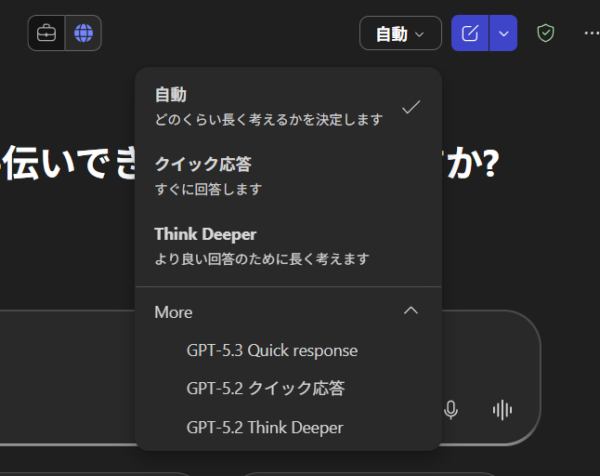Collapse the More section using its chevron
The width and height of the screenshot is (600, 476).
pyautogui.click(x=410, y=311)
